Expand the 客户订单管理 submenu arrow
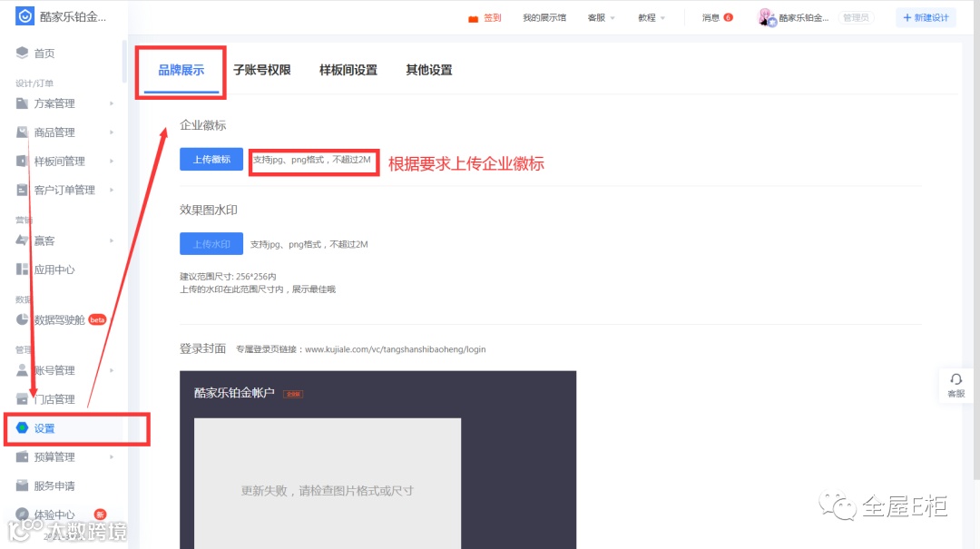Screen dimensions: 980x549 point(112,190)
